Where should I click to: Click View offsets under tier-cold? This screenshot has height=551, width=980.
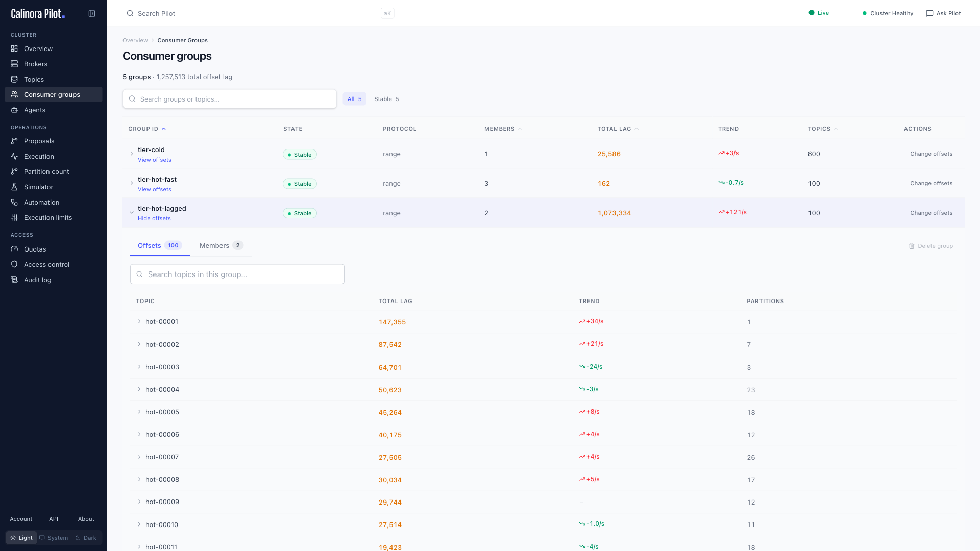pos(155,160)
